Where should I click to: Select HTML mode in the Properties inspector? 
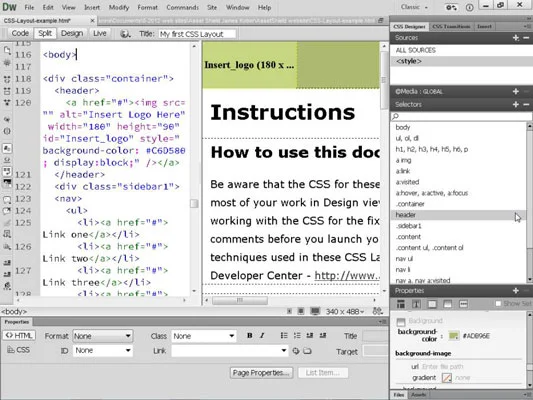click(19, 335)
